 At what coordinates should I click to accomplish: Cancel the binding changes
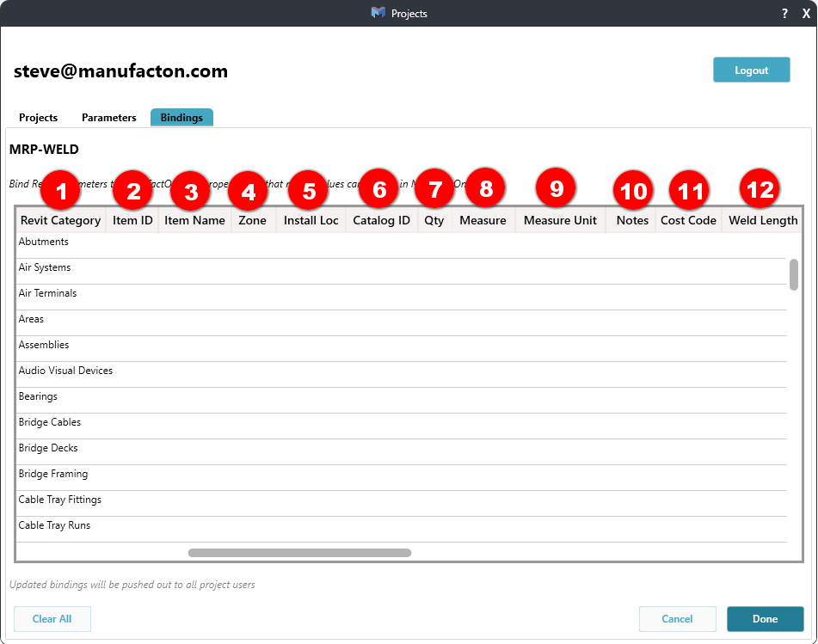[x=677, y=619]
